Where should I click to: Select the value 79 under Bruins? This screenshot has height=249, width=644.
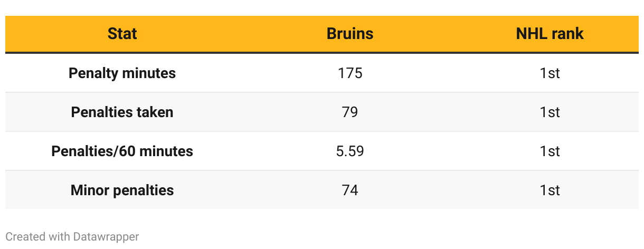pyautogui.click(x=349, y=112)
